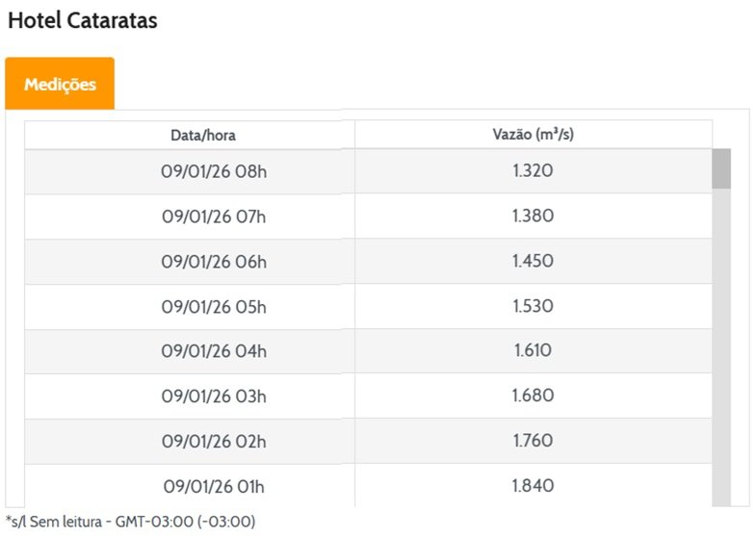756x536 pixels.
Task: Click the lower scrollbar track area
Action: point(721,385)
